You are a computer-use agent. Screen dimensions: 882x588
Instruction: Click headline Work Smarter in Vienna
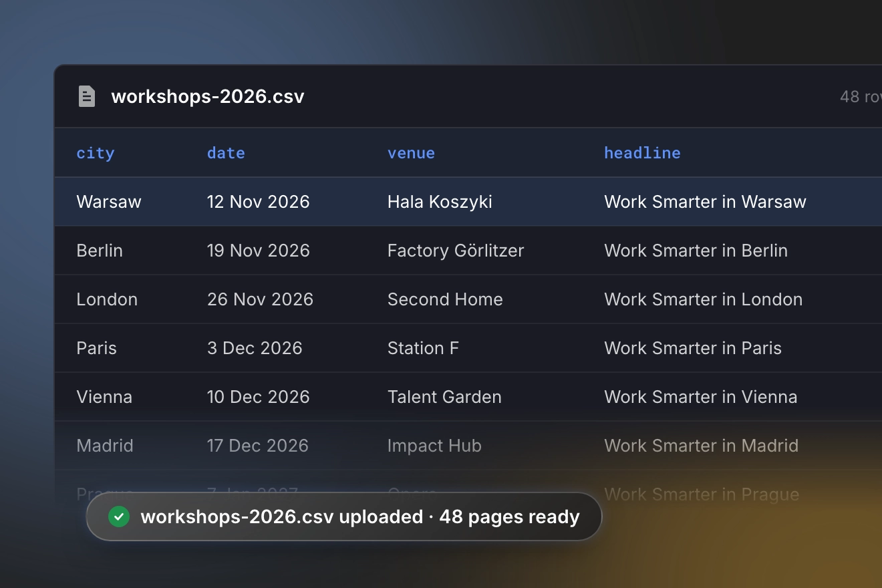click(x=700, y=397)
